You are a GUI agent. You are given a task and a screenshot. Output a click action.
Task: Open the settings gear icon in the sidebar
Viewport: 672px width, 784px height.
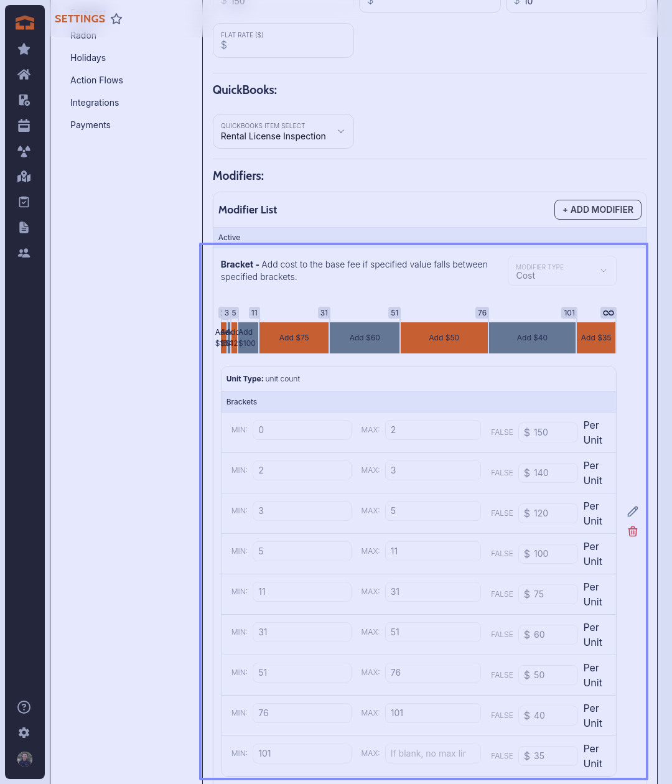pyautogui.click(x=24, y=733)
